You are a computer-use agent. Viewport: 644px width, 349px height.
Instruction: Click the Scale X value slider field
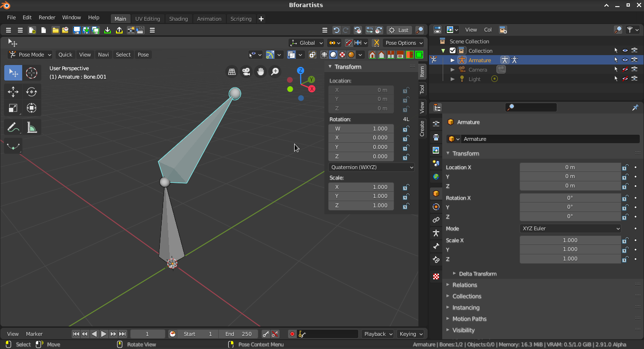(570, 240)
